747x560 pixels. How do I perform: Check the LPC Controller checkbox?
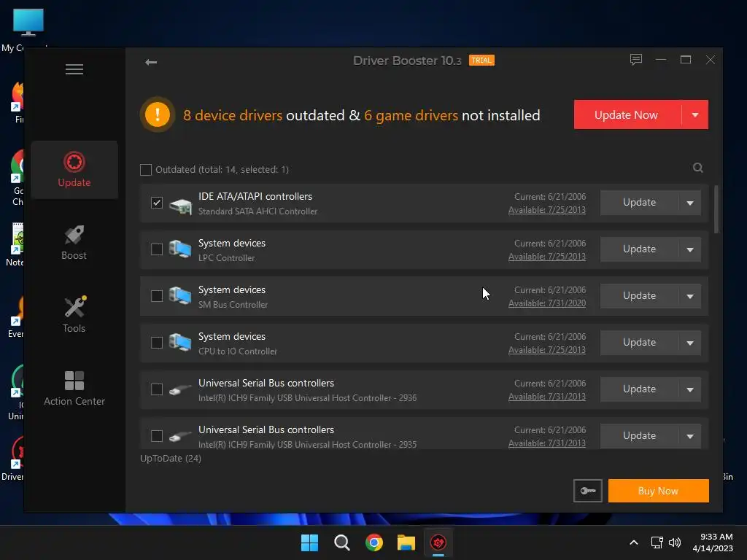pos(157,249)
